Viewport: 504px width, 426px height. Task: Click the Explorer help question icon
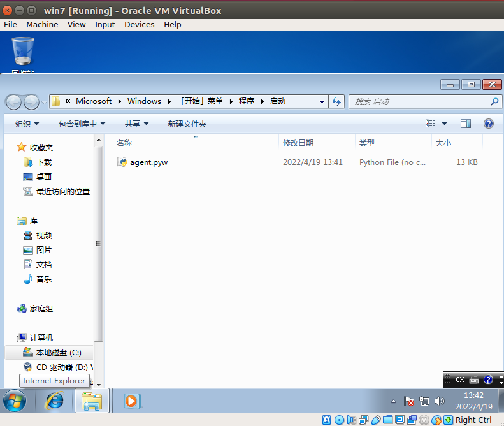click(489, 124)
